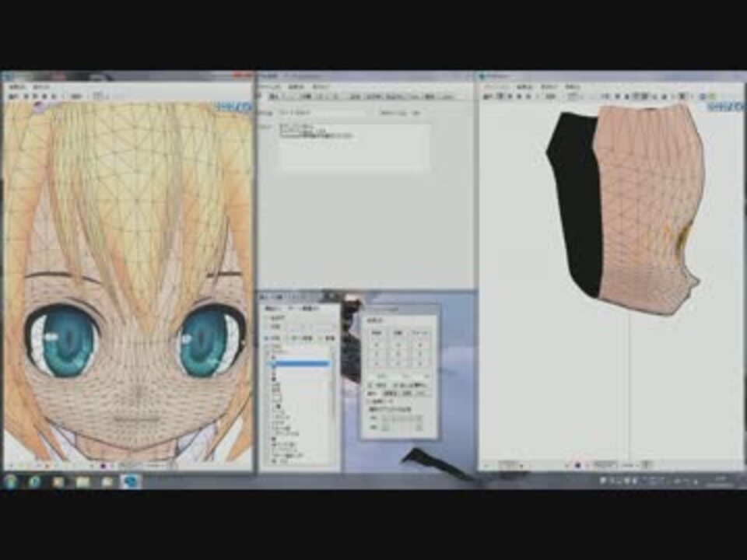Open the folder icon in the taskbar
Image resolution: width=747 pixels, height=560 pixels.
pos(82,482)
